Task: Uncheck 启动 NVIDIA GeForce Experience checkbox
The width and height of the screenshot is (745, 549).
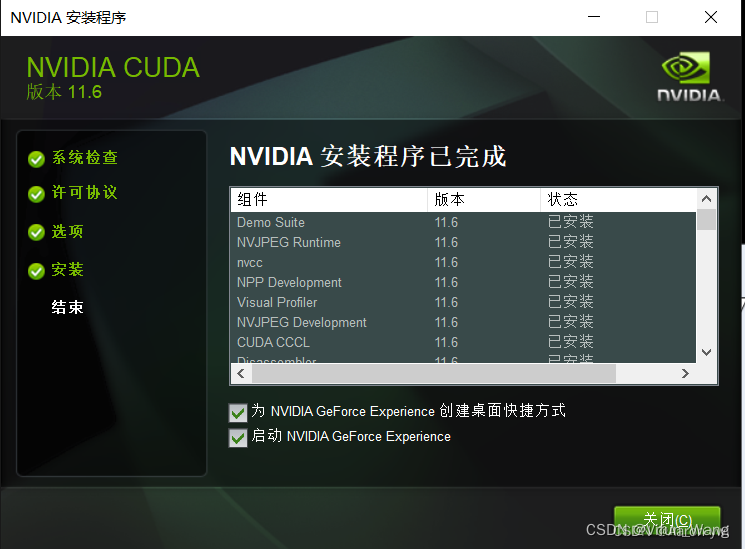Action: pos(238,438)
